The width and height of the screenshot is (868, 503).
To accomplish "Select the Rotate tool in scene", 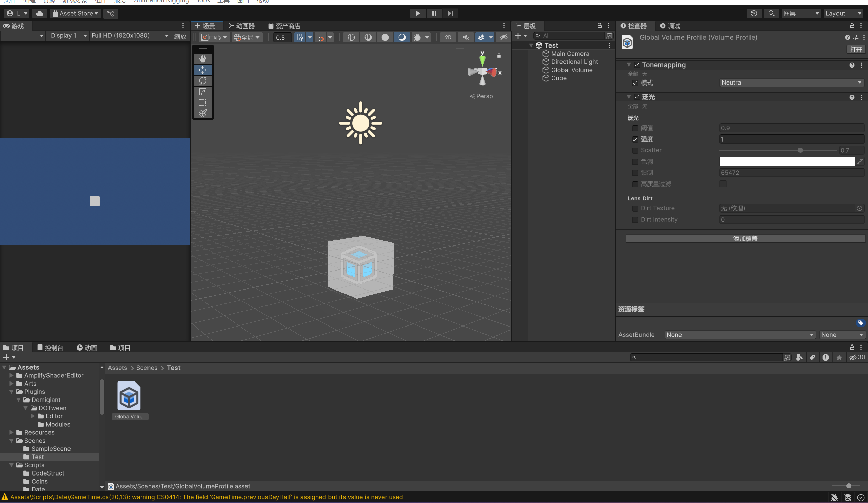I will coord(202,81).
